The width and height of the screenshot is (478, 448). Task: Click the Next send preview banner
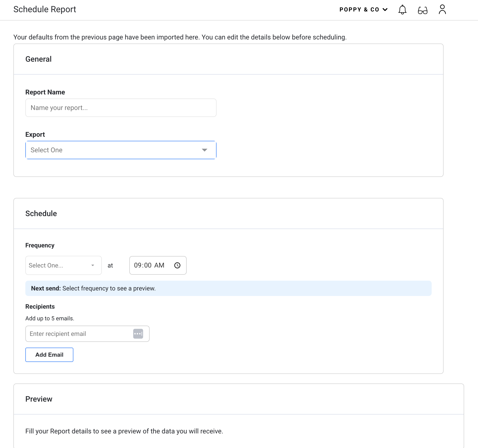(228, 288)
